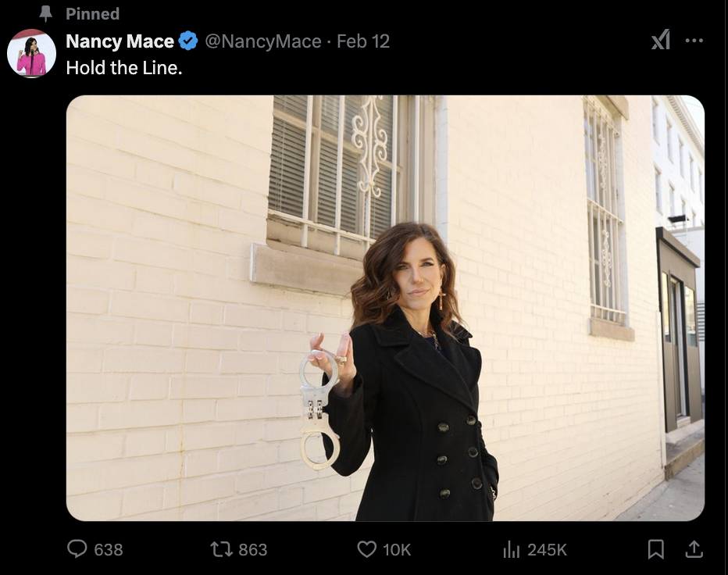Like the post with the heart icon
The height and width of the screenshot is (575, 728).
(366, 549)
